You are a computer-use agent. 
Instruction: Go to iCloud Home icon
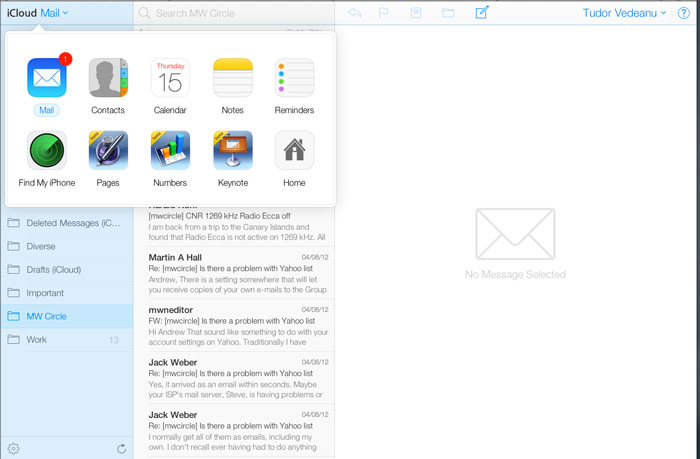click(x=294, y=150)
